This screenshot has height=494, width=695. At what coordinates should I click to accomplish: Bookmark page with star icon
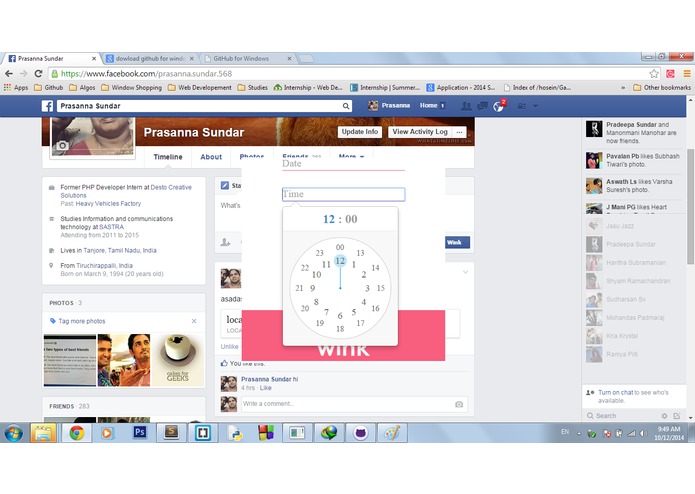click(x=654, y=74)
